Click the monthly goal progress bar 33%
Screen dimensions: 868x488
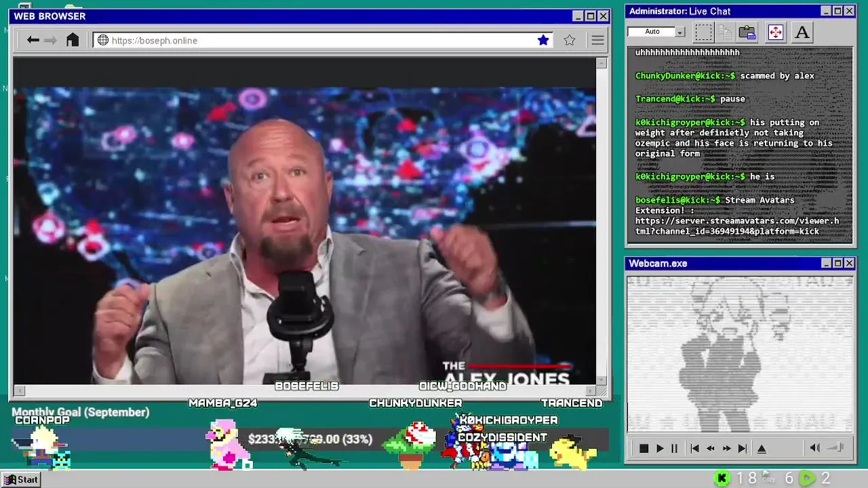coord(310,439)
